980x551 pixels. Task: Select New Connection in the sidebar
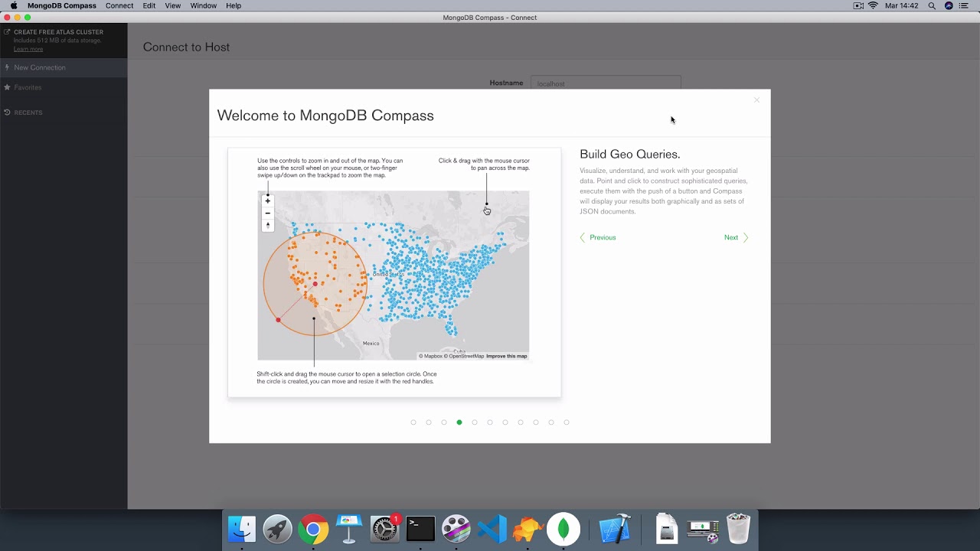tap(64, 67)
